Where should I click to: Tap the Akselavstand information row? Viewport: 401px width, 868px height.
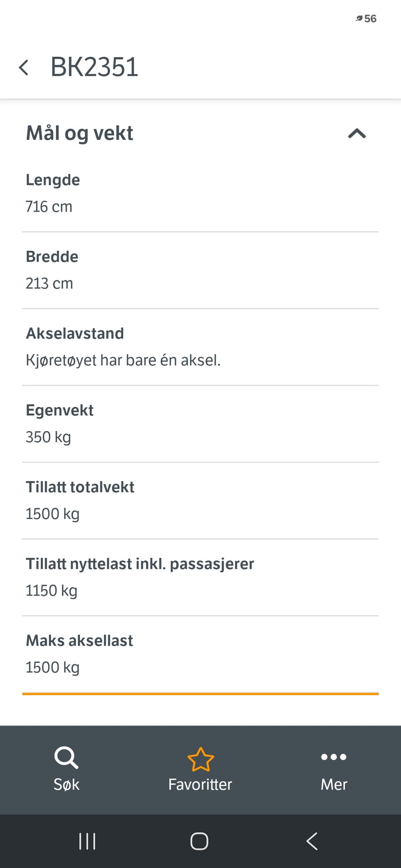pos(200,347)
